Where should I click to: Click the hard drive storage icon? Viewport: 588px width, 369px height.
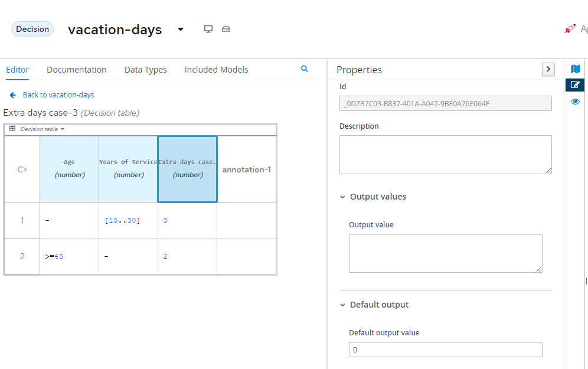226,29
